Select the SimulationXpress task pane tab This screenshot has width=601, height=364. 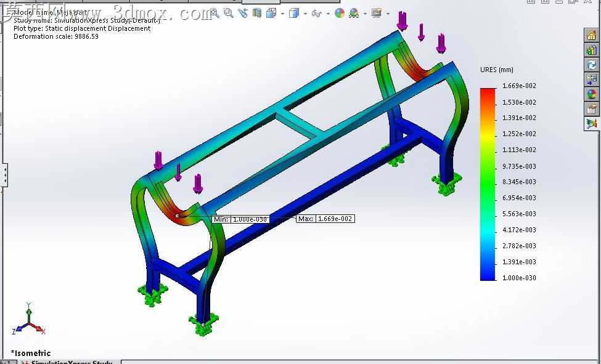pyautogui.click(x=591, y=124)
